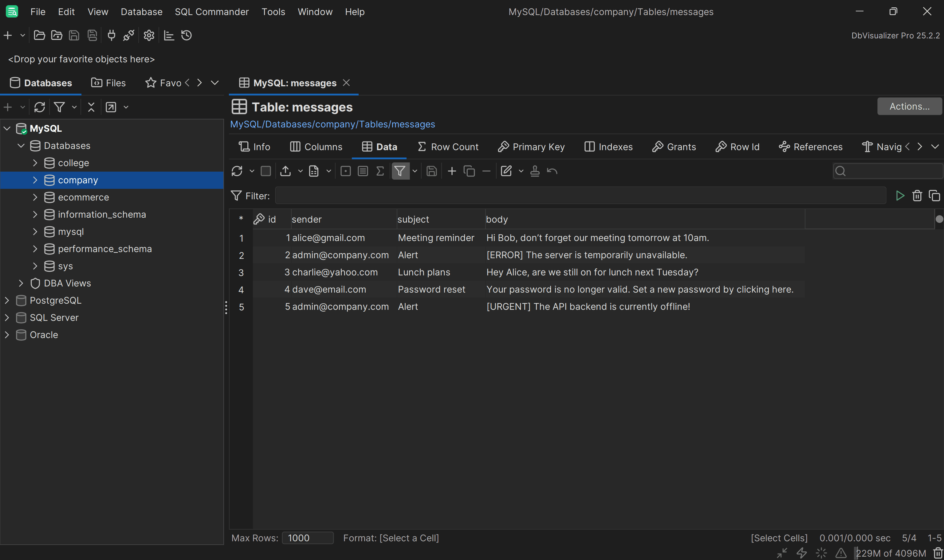This screenshot has height=560, width=944.
Task: Reload the messages table data grid
Action: point(237,171)
